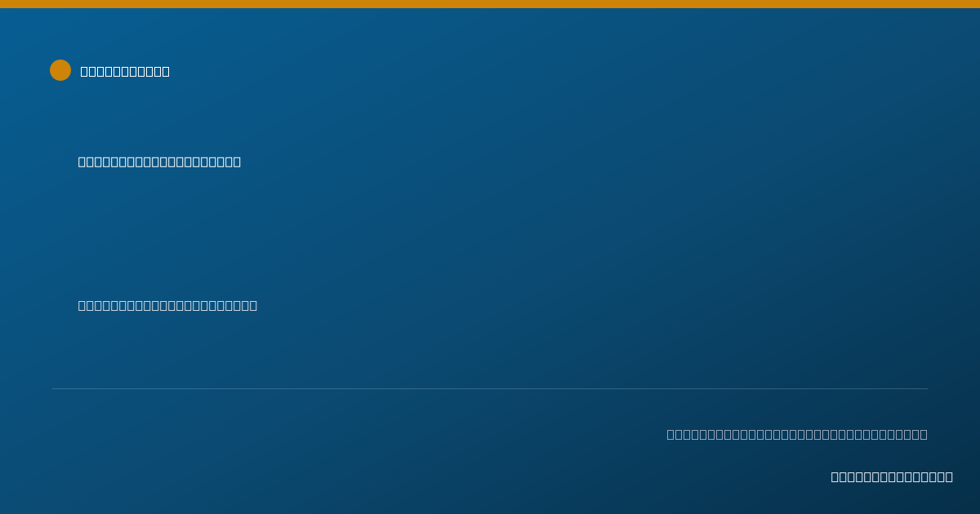Click the white bottom-right footer text

click(x=892, y=476)
